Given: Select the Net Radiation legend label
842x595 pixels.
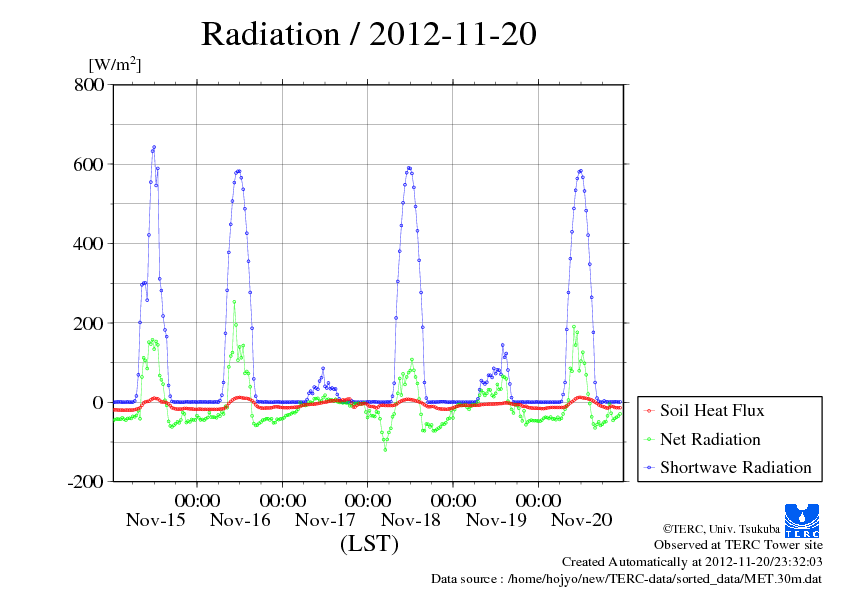Looking at the screenshot, I should pyautogui.click(x=710, y=439).
